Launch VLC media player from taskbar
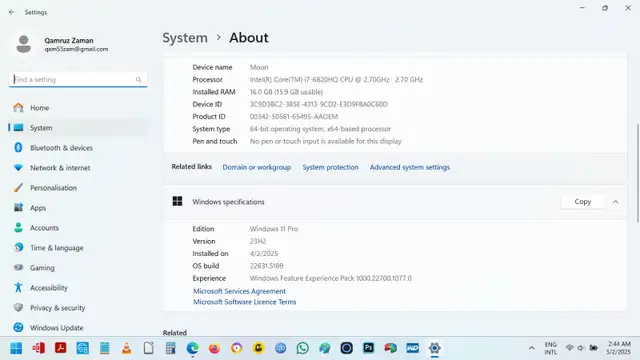The height and width of the screenshot is (360, 640). [x=127, y=348]
